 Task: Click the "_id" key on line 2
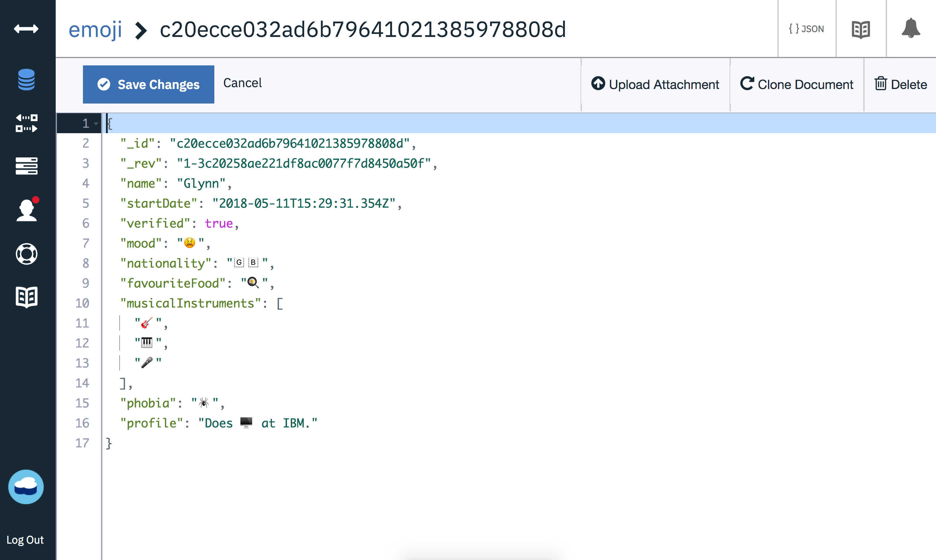point(137,143)
